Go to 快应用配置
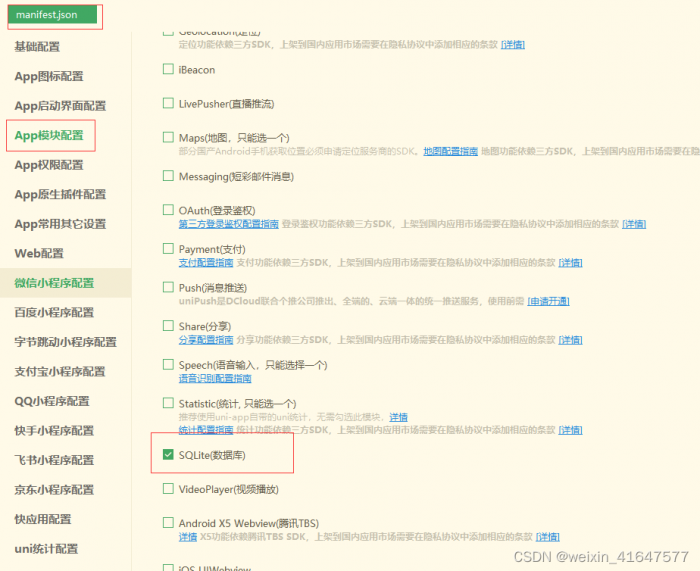Screen dimensions: 700x571 click(43, 519)
